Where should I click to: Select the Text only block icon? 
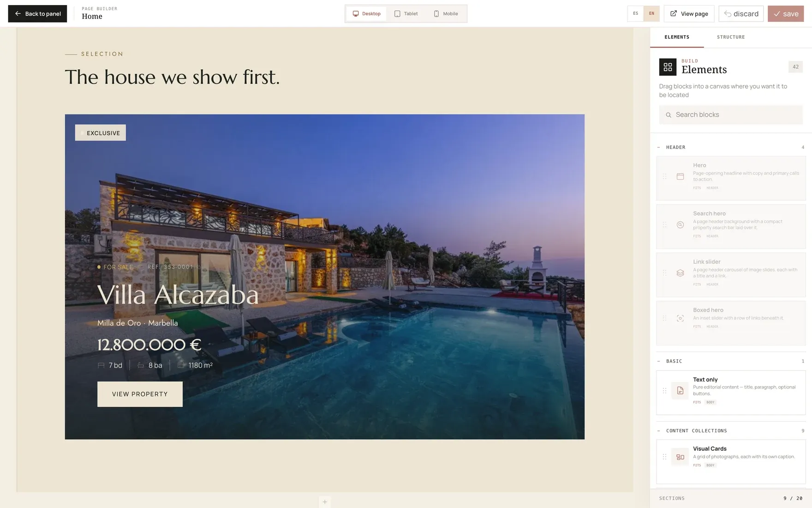click(x=680, y=391)
